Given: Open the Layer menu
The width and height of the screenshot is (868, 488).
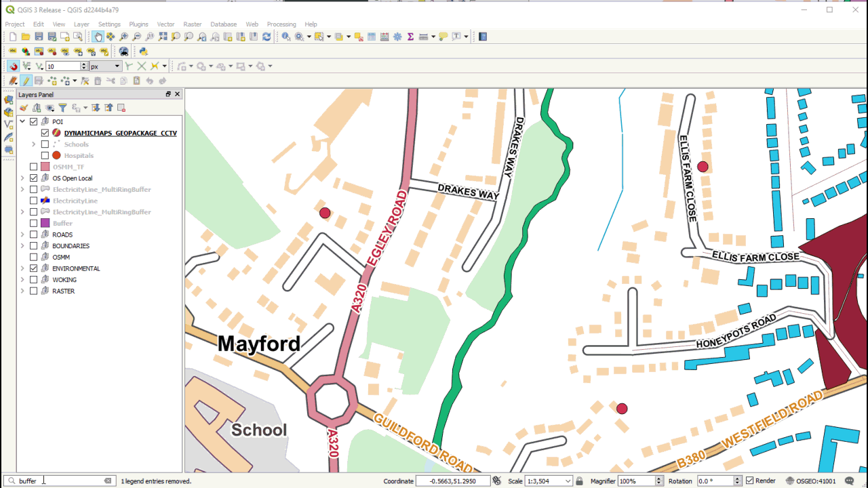Looking at the screenshot, I should coord(81,24).
